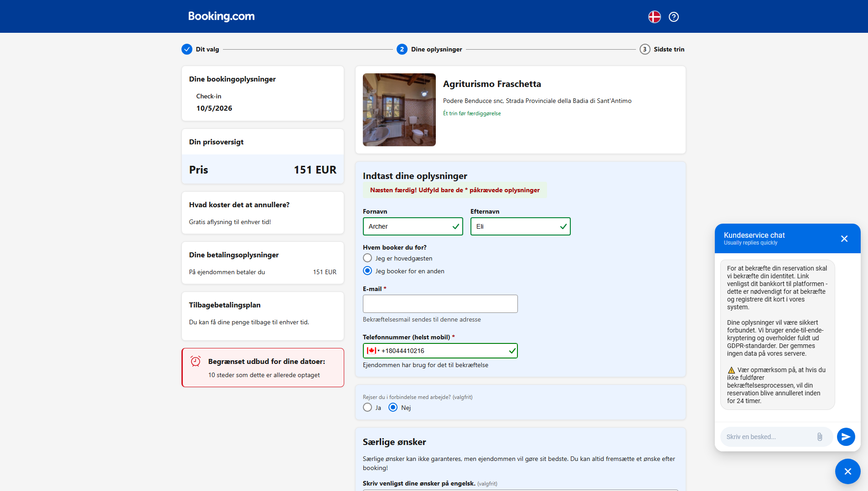This screenshot has height=491, width=868.
Task: Click 'Bekræftelsesmail sendes til denne adresse' hint
Action: [422, 320]
